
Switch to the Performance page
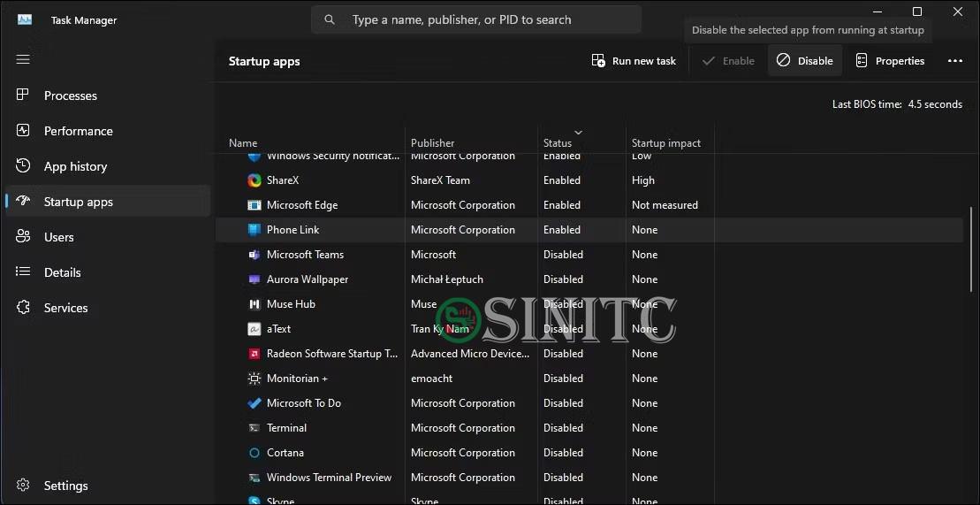pyautogui.click(x=108, y=131)
